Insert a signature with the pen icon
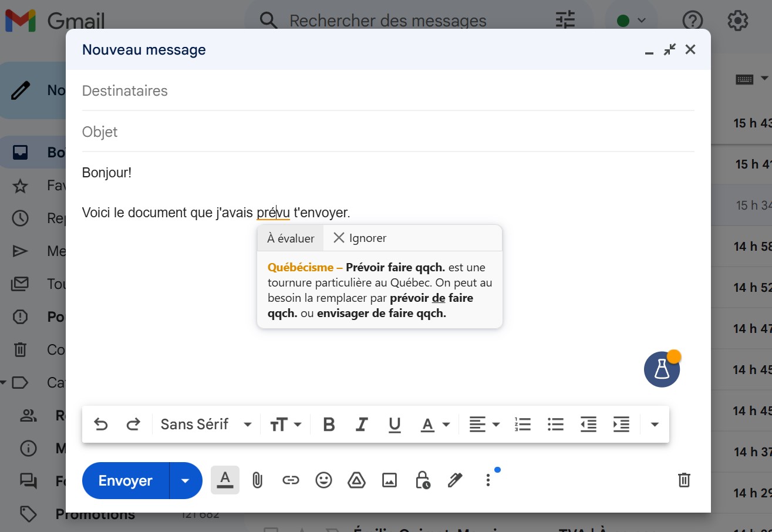The image size is (772, 532). (x=455, y=480)
